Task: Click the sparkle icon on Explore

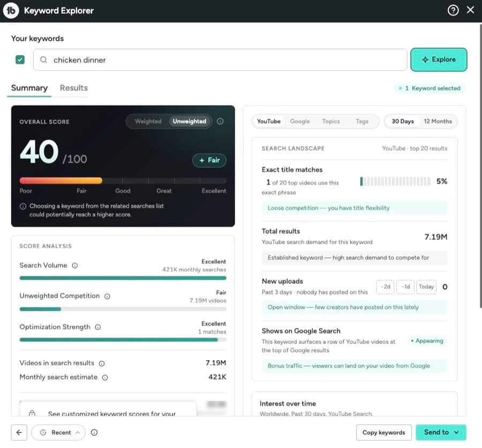Action: pos(425,59)
